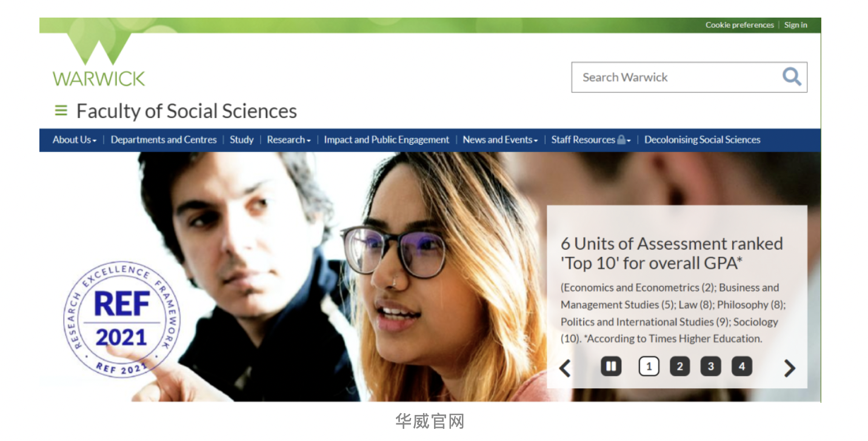This screenshot has height=441, width=868.
Task: Click into the Search Warwick field
Action: pos(673,77)
